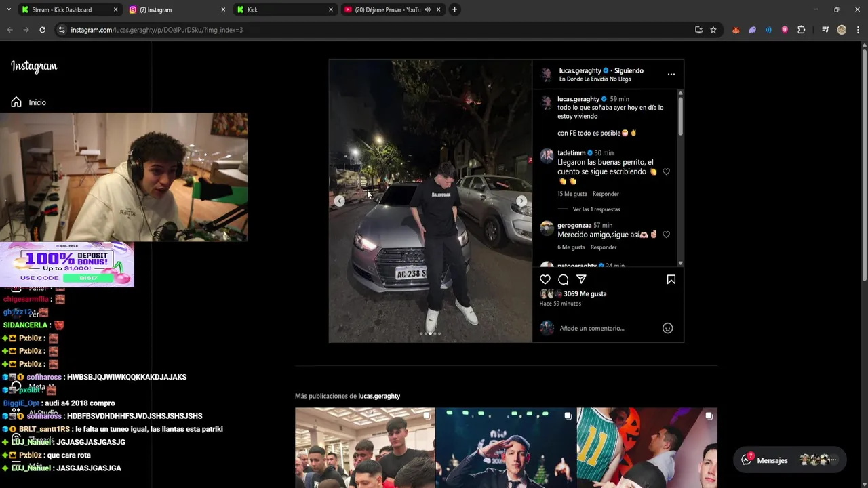Click tadetimm's avatar picture
Image resolution: width=868 pixels, height=488 pixels.
point(547,157)
